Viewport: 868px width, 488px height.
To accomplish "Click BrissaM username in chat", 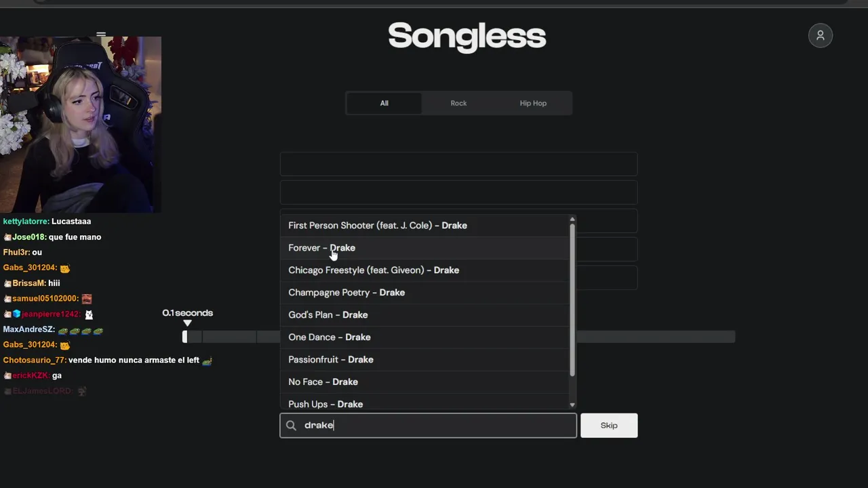I will pyautogui.click(x=29, y=283).
